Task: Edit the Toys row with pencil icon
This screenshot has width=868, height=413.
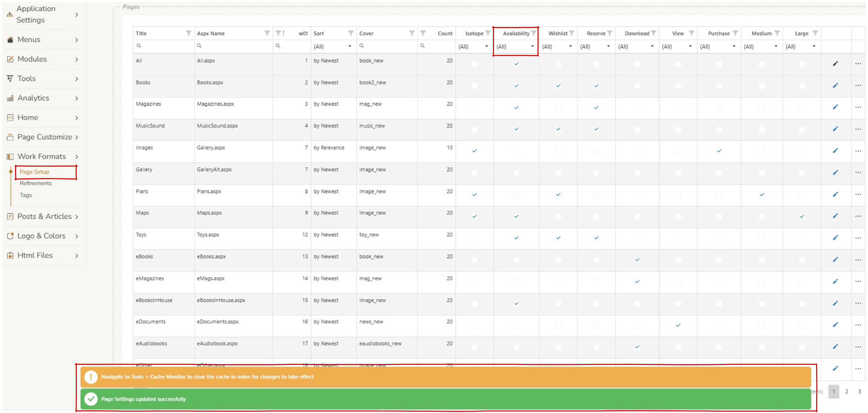Action: (x=835, y=238)
